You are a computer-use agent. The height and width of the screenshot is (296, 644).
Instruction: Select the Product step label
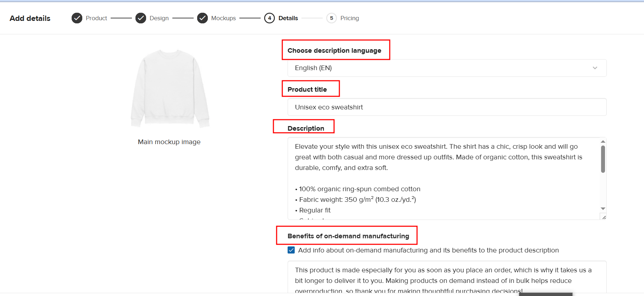tap(96, 18)
